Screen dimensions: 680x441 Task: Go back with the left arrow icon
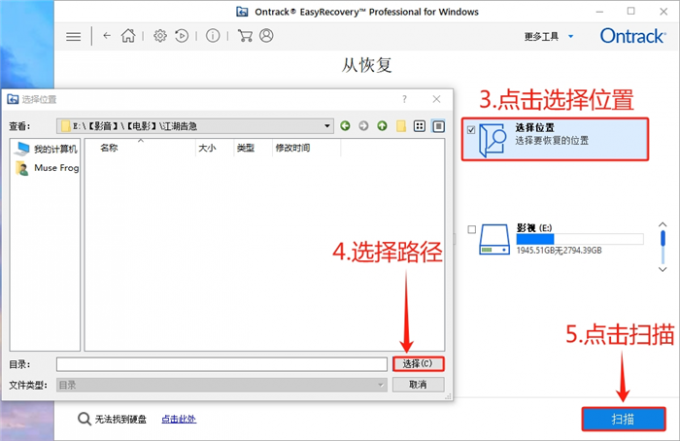pyautogui.click(x=107, y=36)
